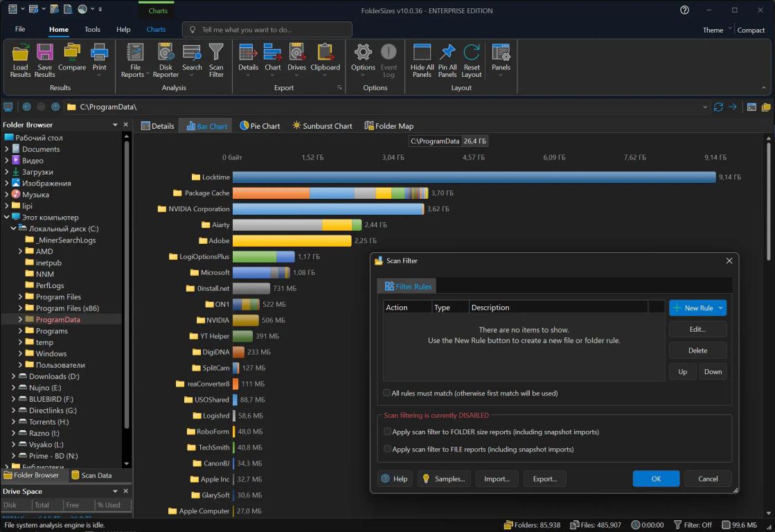Click the blue Locktime bar in chart

coord(474,177)
